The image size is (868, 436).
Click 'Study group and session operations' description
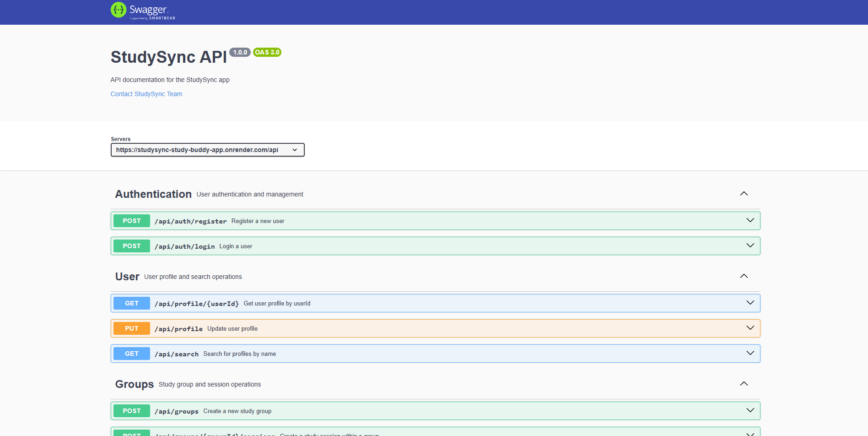click(210, 384)
